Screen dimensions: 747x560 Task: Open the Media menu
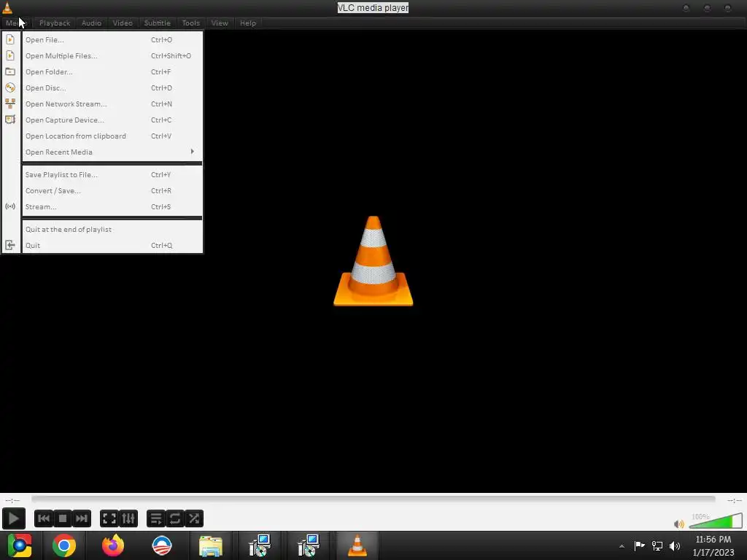tap(16, 23)
